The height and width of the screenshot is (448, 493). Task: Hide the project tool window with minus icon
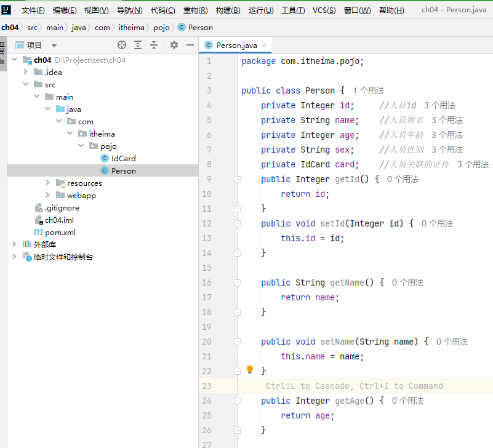tap(190, 45)
